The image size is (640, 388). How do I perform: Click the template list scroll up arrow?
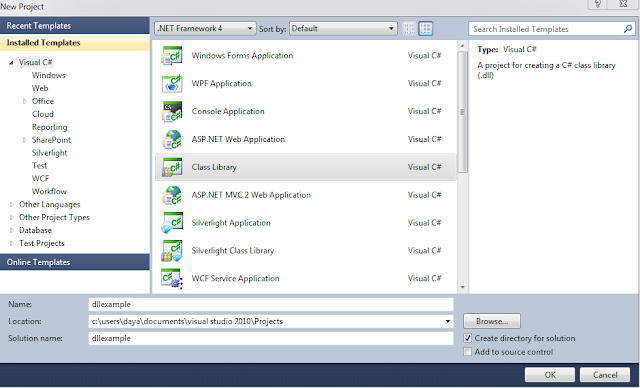click(x=462, y=46)
